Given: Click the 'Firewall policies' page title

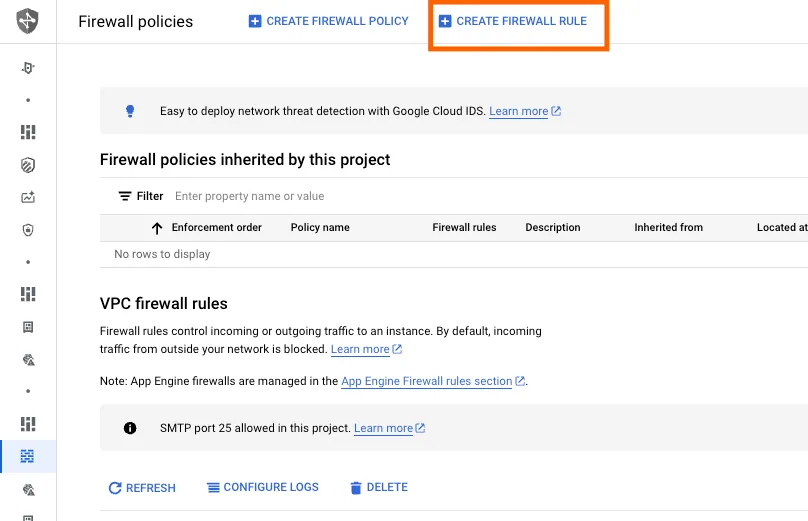Looking at the screenshot, I should (136, 22).
